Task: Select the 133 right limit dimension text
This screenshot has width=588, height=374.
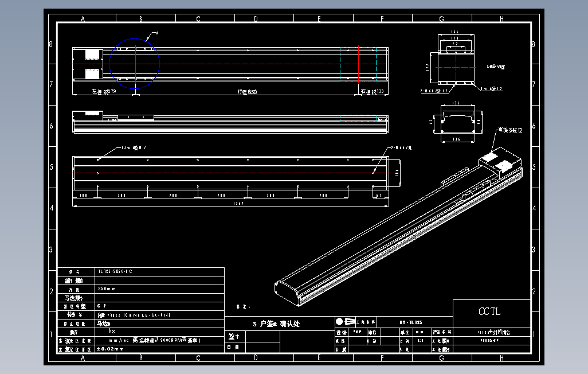Action: [x=380, y=91]
